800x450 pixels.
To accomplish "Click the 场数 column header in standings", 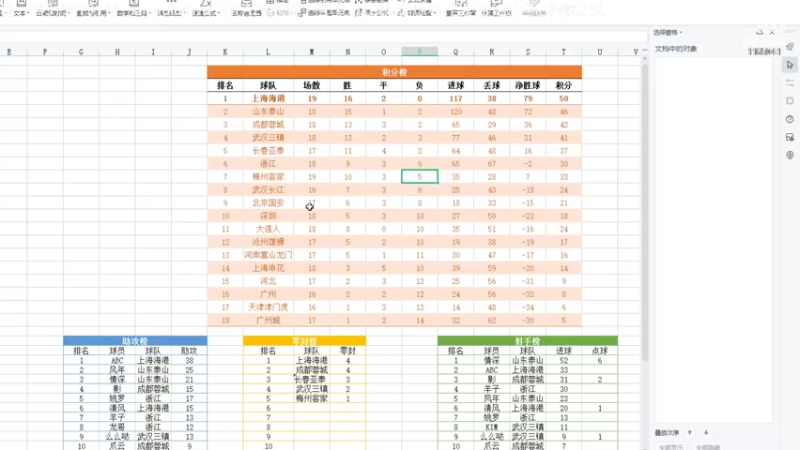I will (x=312, y=86).
